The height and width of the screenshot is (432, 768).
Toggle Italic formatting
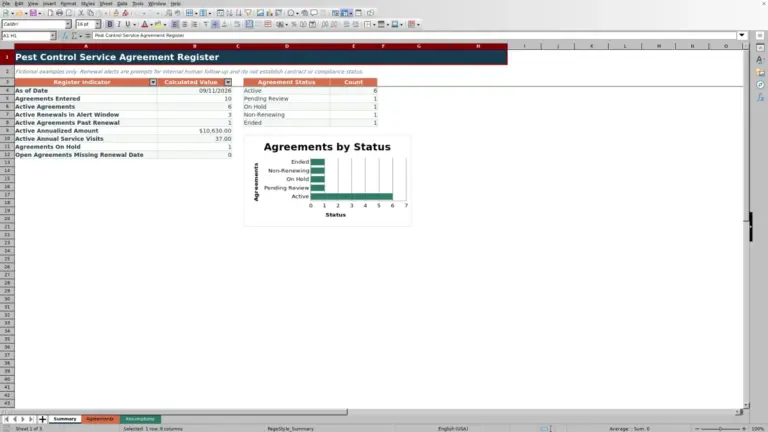coord(119,24)
